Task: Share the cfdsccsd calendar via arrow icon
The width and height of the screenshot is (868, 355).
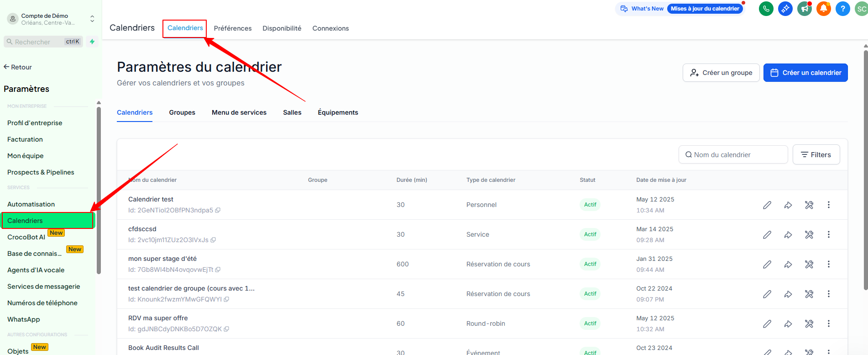Action: [788, 235]
